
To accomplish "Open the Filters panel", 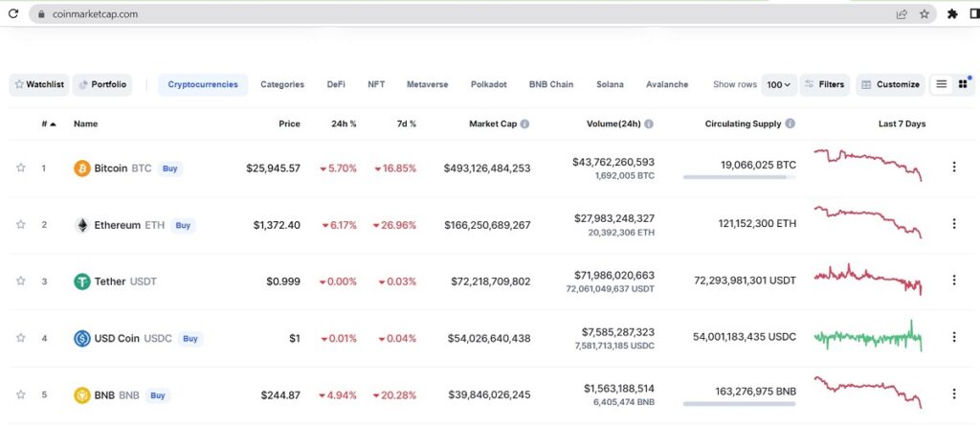I will [x=824, y=84].
